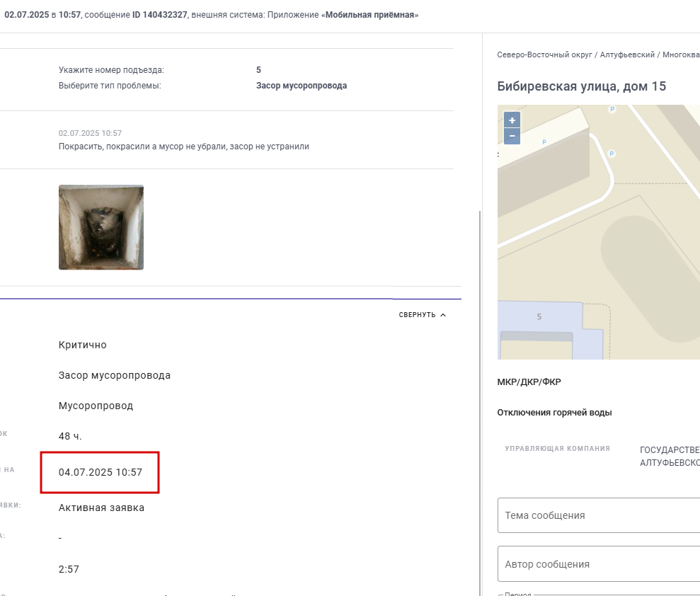
Task: Open the garbage chute photo thumbnail
Action: [x=101, y=227]
